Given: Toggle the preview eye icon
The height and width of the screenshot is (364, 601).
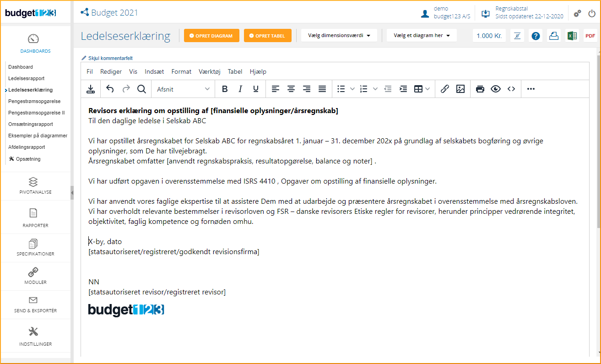Looking at the screenshot, I should click(x=496, y=89).
